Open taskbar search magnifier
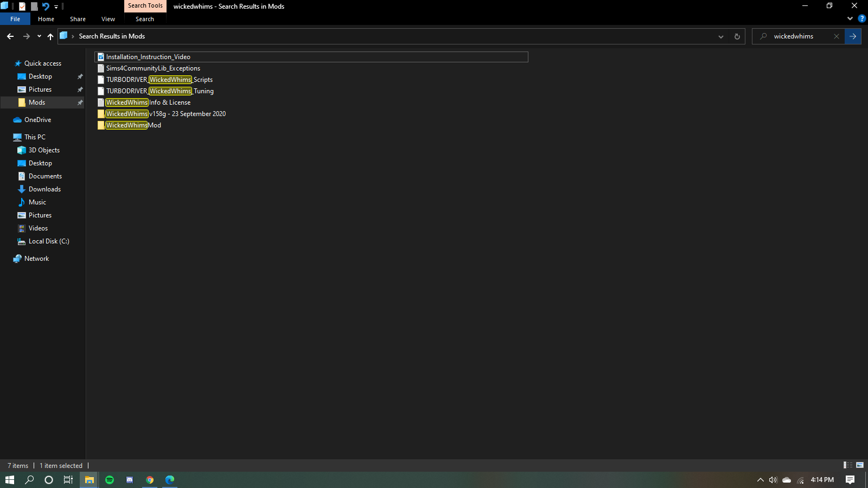The height and width of the screenshot is (488, 868). [29, 480]
